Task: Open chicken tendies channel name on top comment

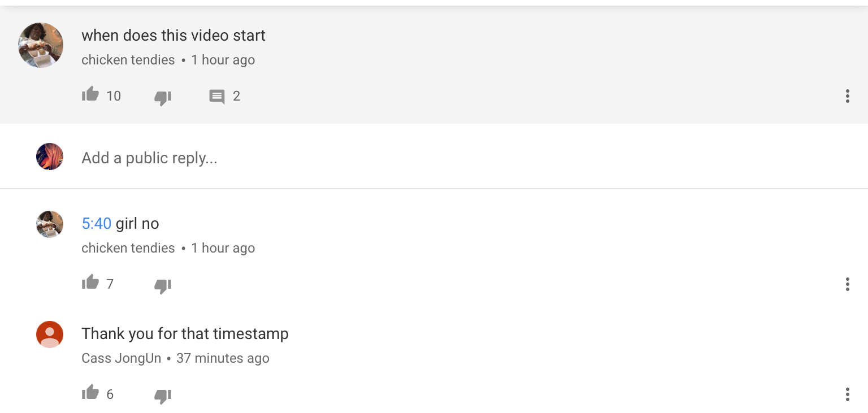Action: coord(128,60)
